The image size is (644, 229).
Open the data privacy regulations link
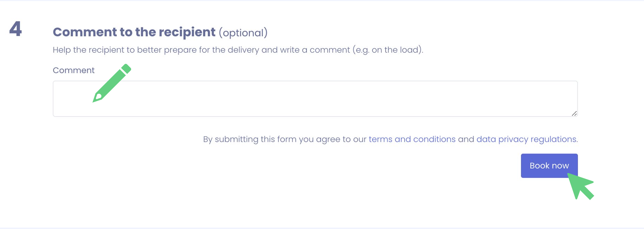[526, 139]
